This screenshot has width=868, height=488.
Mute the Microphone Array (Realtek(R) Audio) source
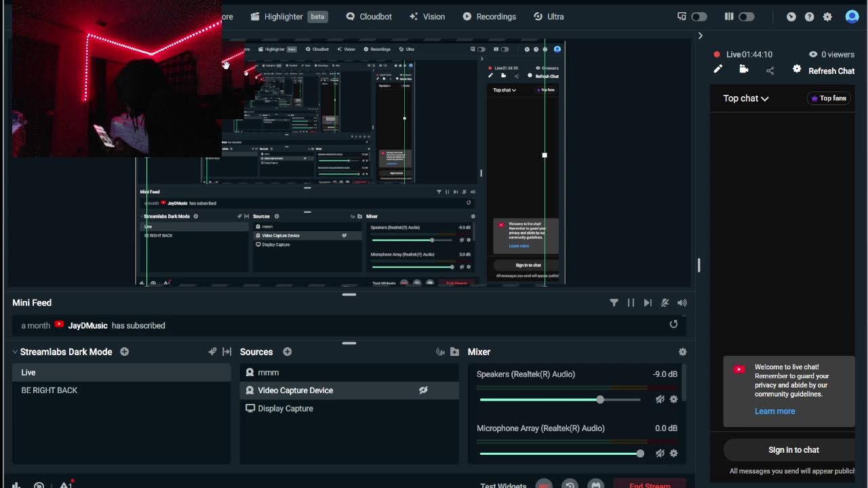pyautogui.click(x=659, y=453)
